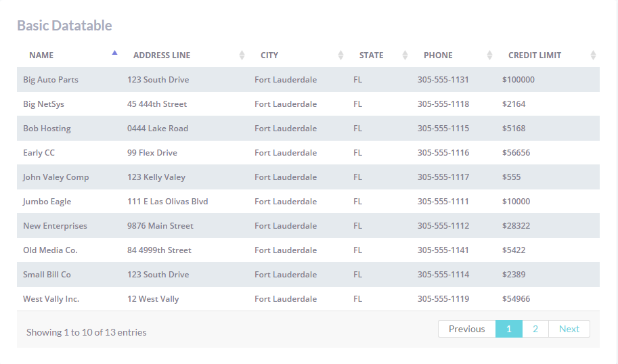The image size is (618, 364).
Task: Click phone number 305-555-1141
Action: point(443,250)
